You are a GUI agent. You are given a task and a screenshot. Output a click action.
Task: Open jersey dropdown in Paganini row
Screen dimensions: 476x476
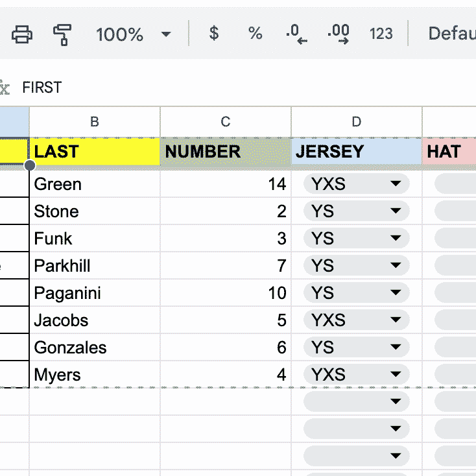point(395,293)
